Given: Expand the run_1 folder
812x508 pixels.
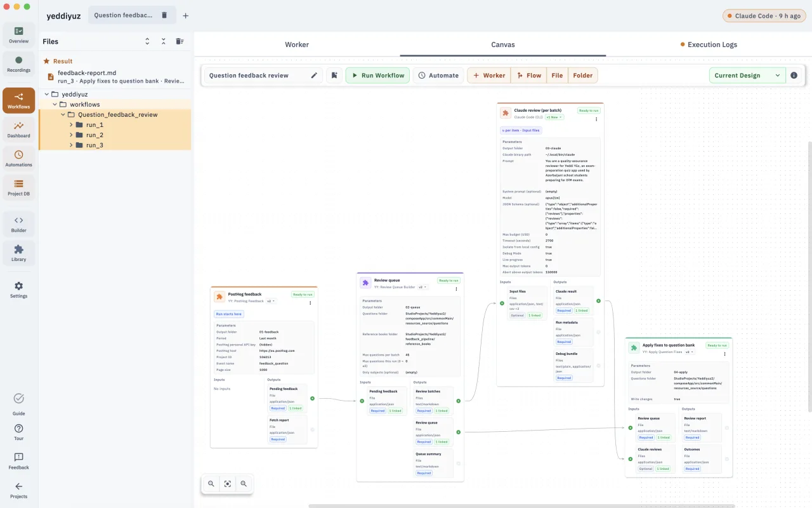Looking at the screenshot, I should point(71,125).
